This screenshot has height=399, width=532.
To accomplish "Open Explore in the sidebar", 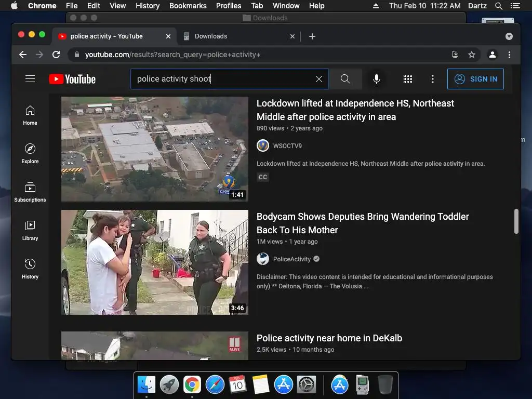I will (30, 154).
